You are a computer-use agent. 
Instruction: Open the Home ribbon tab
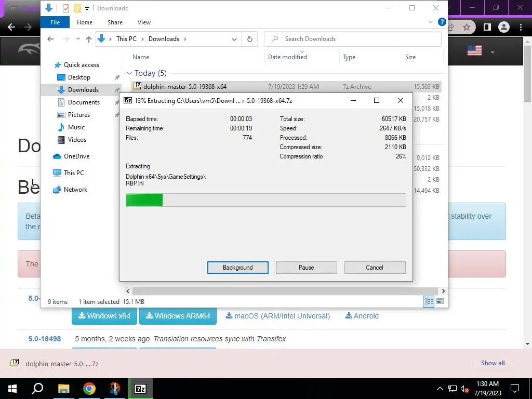(x=85, y=22)
